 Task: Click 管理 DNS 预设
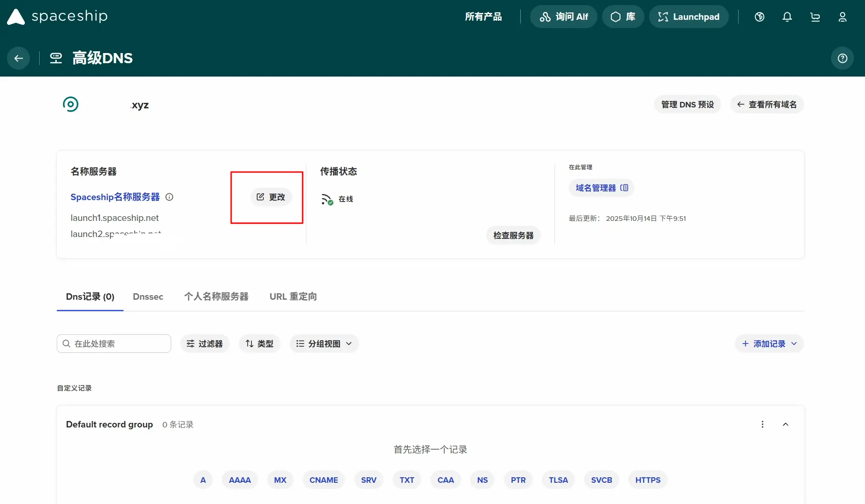click(x=687, y=105)
